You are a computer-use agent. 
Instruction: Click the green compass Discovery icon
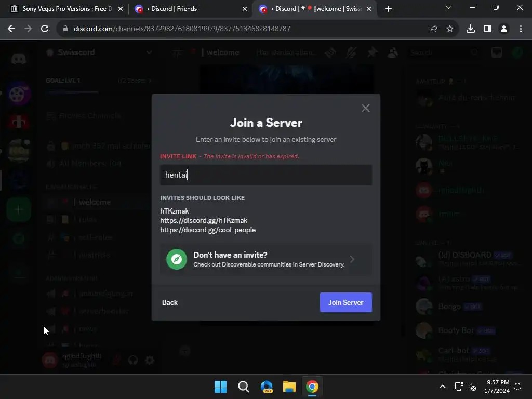[177, 259]
